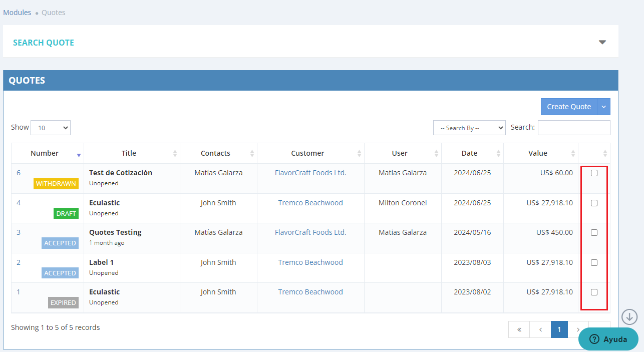Sort quotes by Title column
The height and width of the screenshot is (352, 644).
[x=129, y=153]
